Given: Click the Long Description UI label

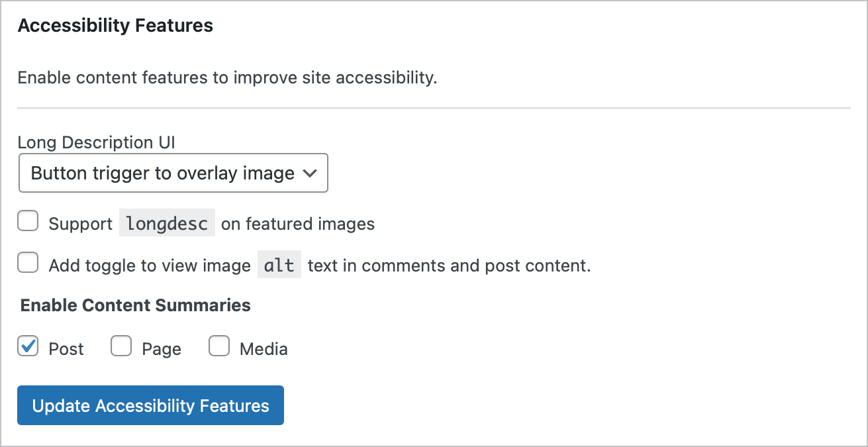Looking at the screenshot, I should (97, 142).
